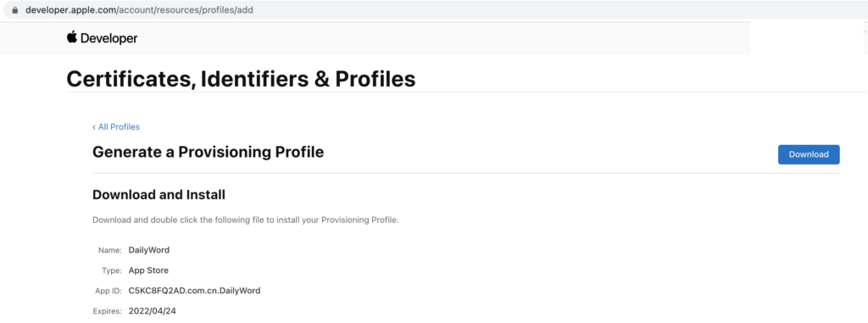Click the profiles/add path in the URL
Image resolution: width=868 pixels, height=323 pixels.
click(x=223, y=10)
